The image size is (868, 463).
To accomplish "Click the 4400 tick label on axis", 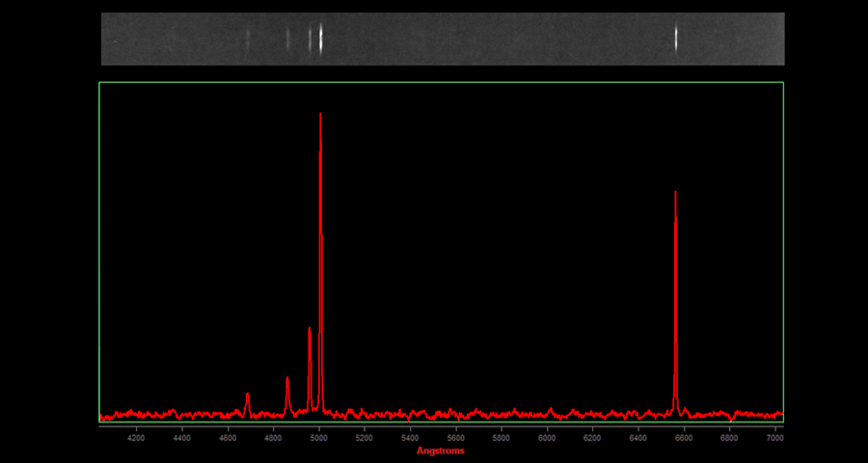I will [182, 438].
